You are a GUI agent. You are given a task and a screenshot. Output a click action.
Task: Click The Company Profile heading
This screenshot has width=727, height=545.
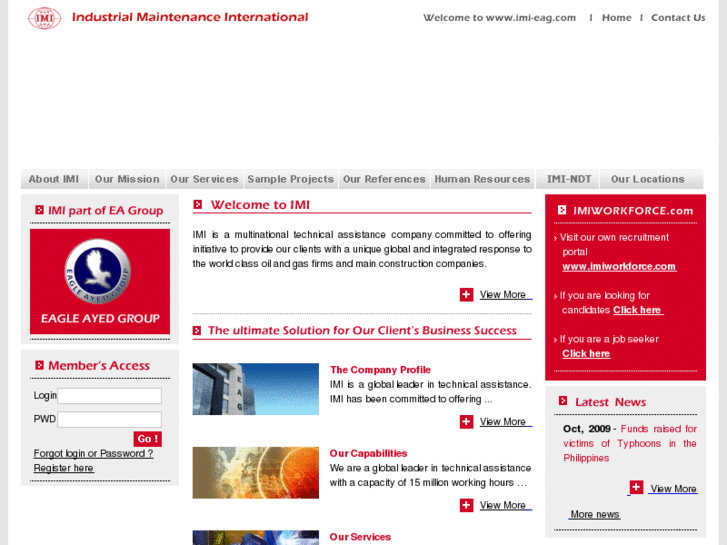380,370
